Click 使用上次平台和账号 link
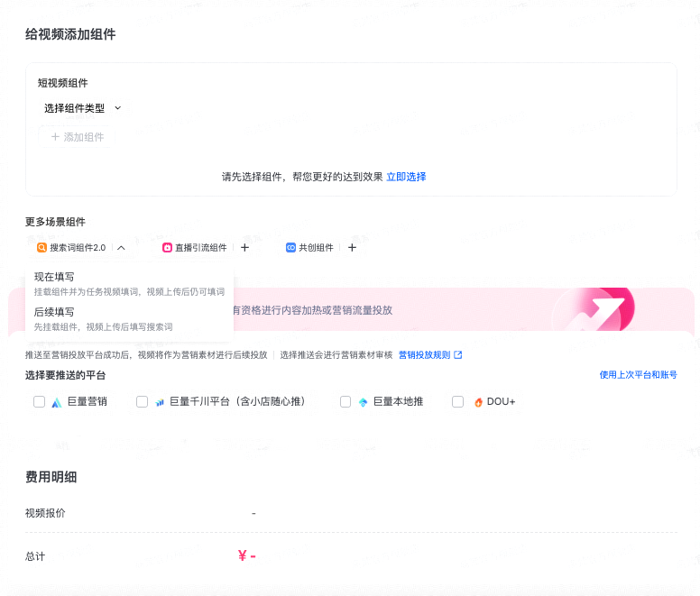The height and width of the screenshot is (596, 700). click(x=638, y=375)
